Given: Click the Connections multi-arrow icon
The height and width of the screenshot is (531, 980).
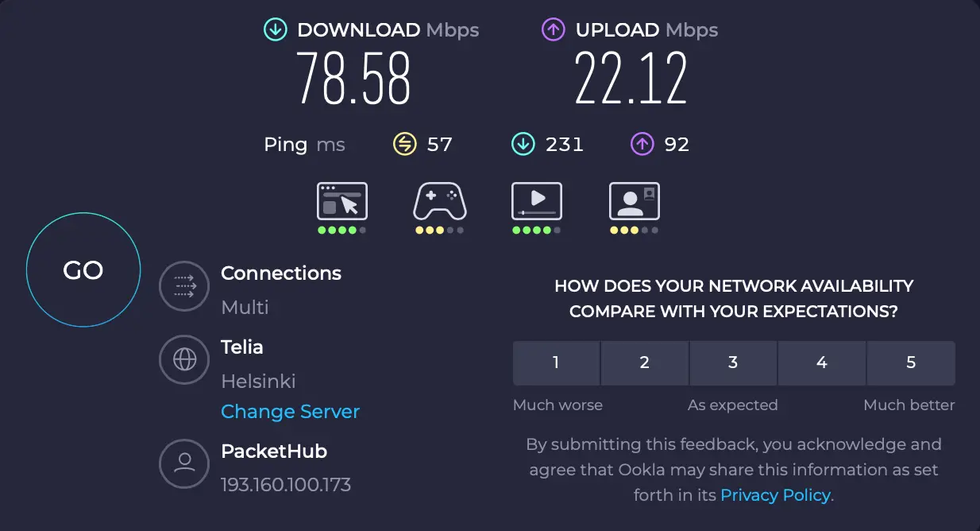Looking at the screenshot, I should pyautogui.click(x=184, y=286).
